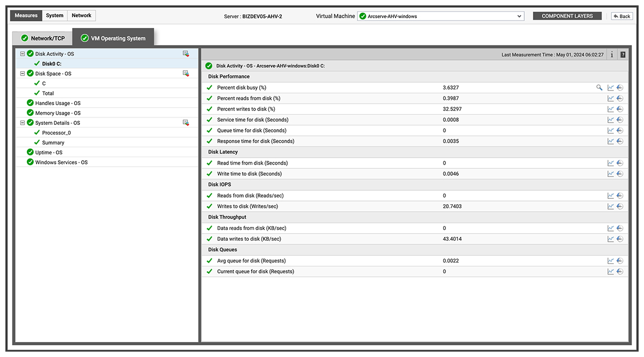Open Windows Services - OS test
Screen dimensions: 644x357
pos(62,162)
